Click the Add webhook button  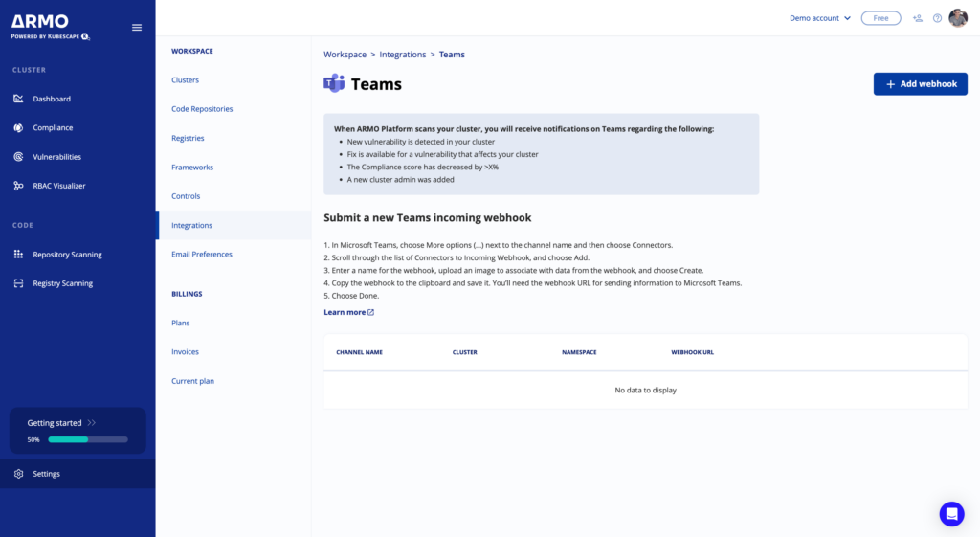pos(920,84)
